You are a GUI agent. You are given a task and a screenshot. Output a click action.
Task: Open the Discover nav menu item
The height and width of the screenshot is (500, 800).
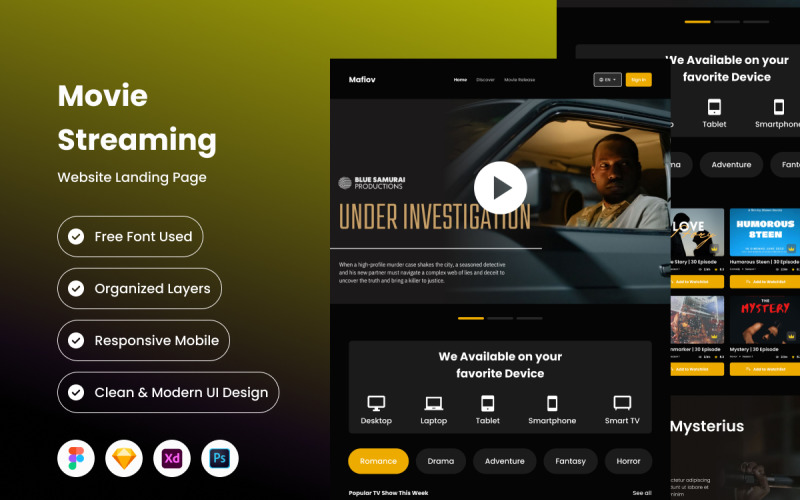(x=485, y=80)
